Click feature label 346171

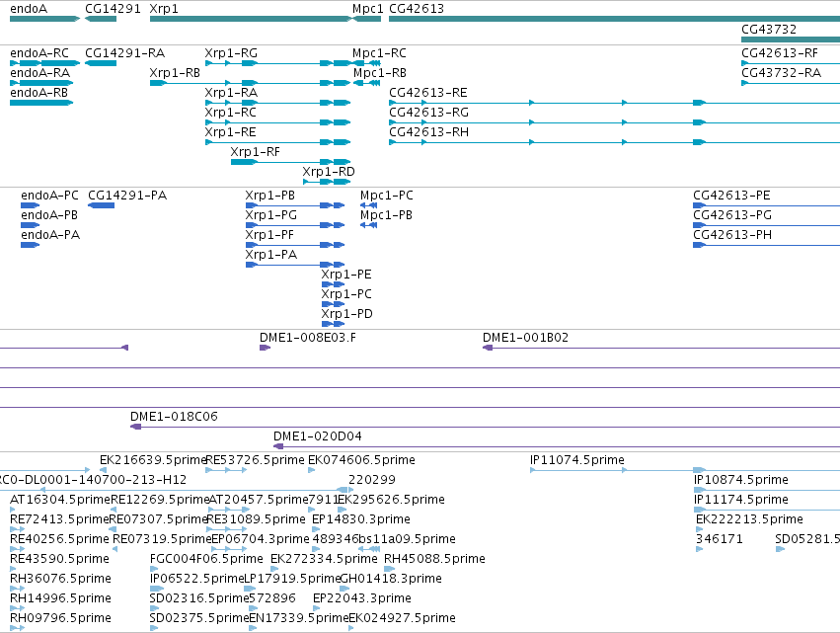click(719, 538)
